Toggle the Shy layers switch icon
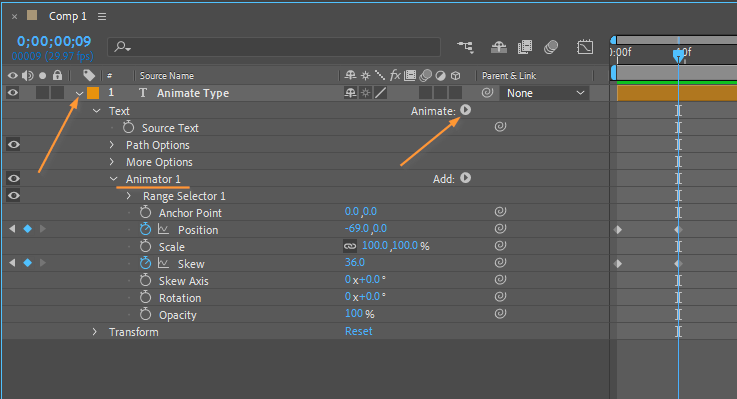 pyautogui.click(x=499, y=47)
